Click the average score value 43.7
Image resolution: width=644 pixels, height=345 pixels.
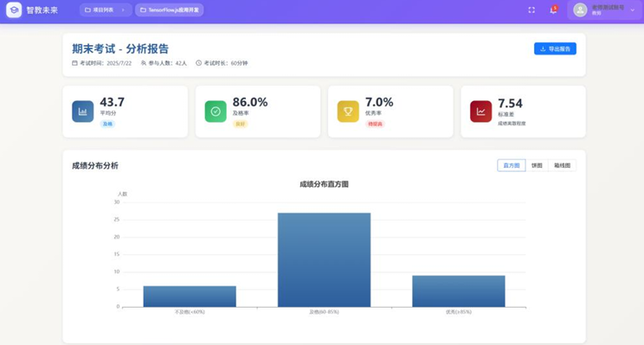(x=113, y=102)
